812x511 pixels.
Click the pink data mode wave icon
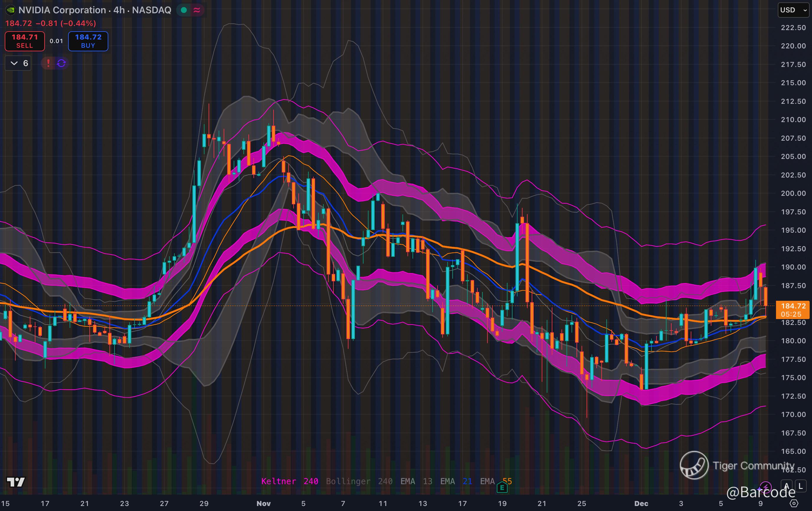point(197,10)
